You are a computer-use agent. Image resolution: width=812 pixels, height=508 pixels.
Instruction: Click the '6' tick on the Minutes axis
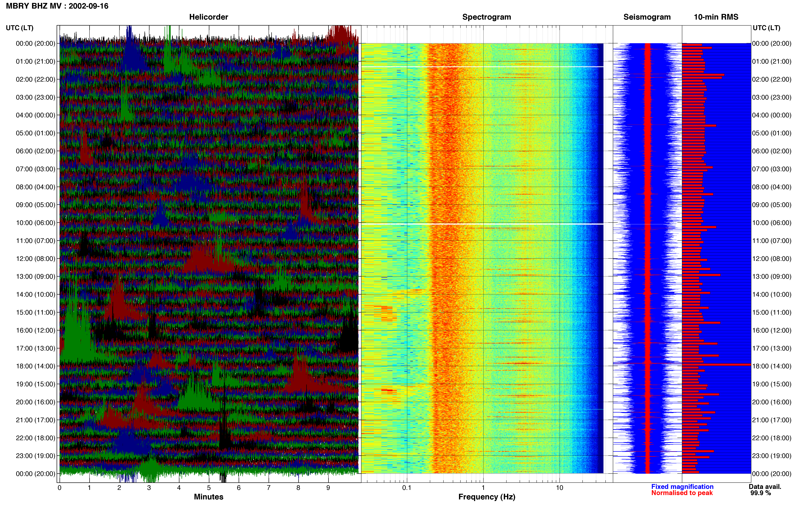click(x=239, y=488)
